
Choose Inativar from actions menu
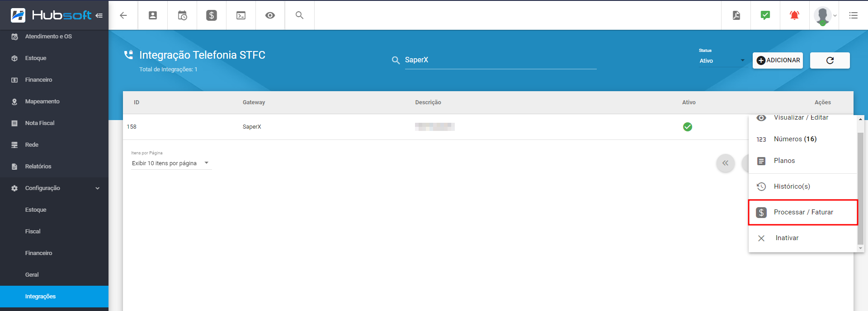point(803,238)
